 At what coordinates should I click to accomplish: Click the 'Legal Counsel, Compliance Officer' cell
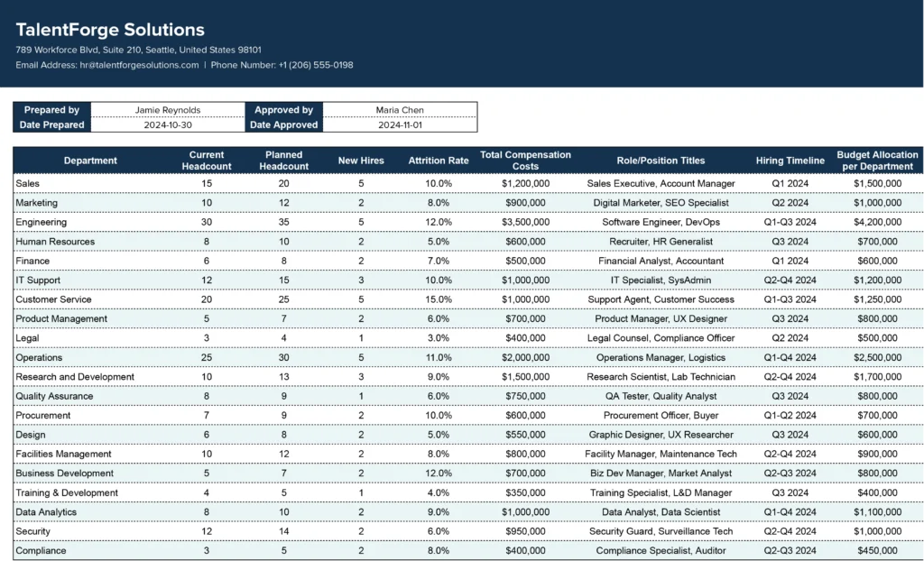[x=661, y=338]
